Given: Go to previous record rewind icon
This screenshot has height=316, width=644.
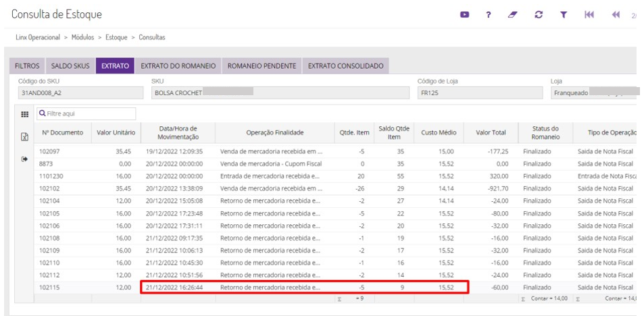Looking at the screenshot, I should click(x=615, y=15).
